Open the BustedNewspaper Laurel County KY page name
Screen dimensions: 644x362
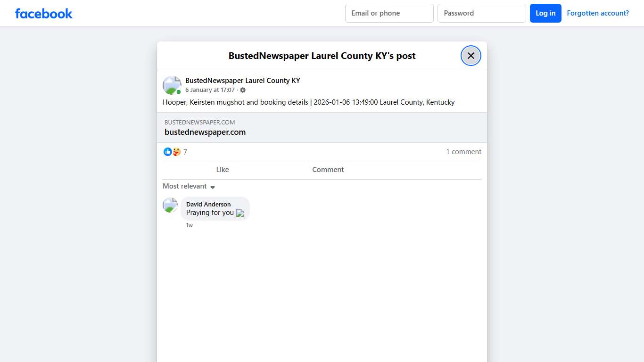[242, 81]
